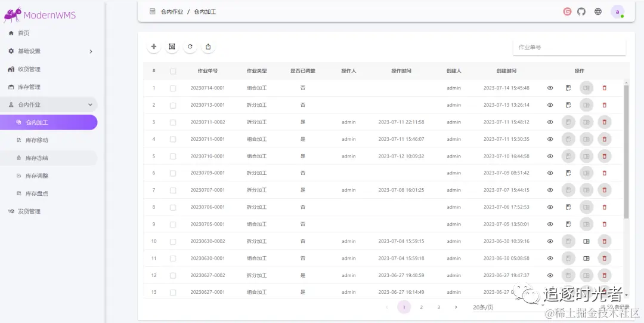The width and height of the screenshot is (644, 323).
Task: Click the adjust icon for row 20230630-0002
Action: pyautogui.click(x=587, y=241)
